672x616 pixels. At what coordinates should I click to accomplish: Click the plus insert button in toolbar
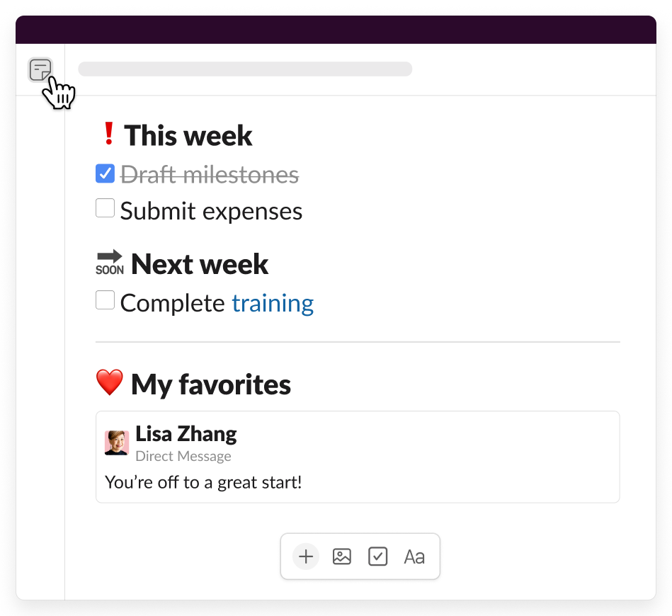(306, 557)
